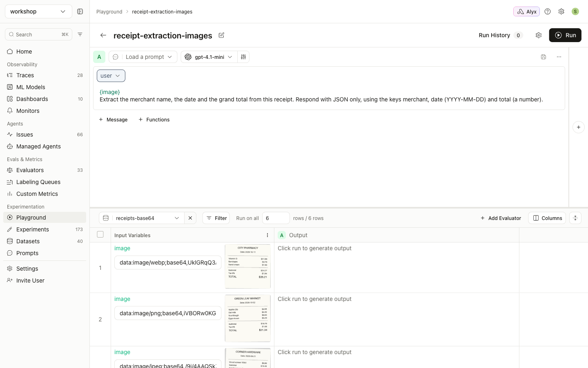Click the sidebar filter icon next to Search
588x368 pixels.
click(80, 34)
